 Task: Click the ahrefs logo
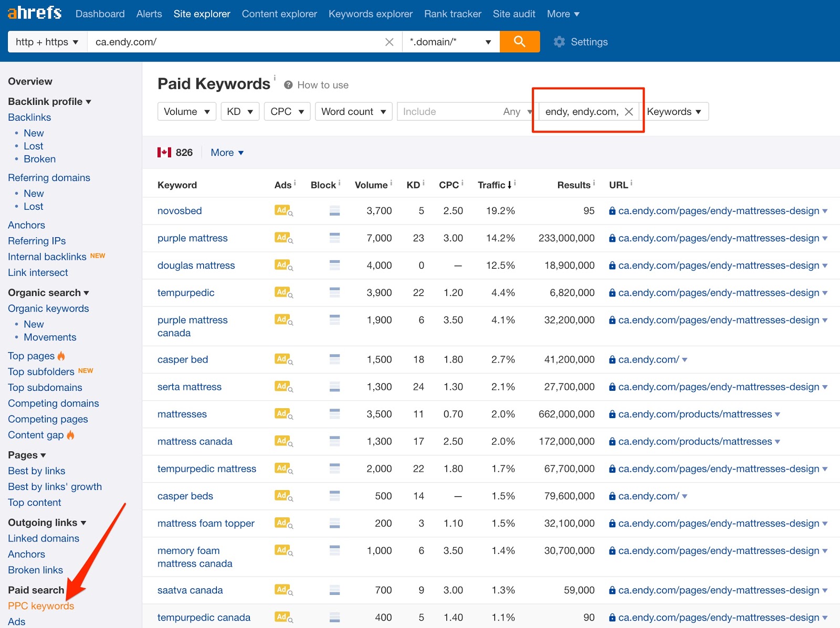pyautogui.click(x=34, y=12)
